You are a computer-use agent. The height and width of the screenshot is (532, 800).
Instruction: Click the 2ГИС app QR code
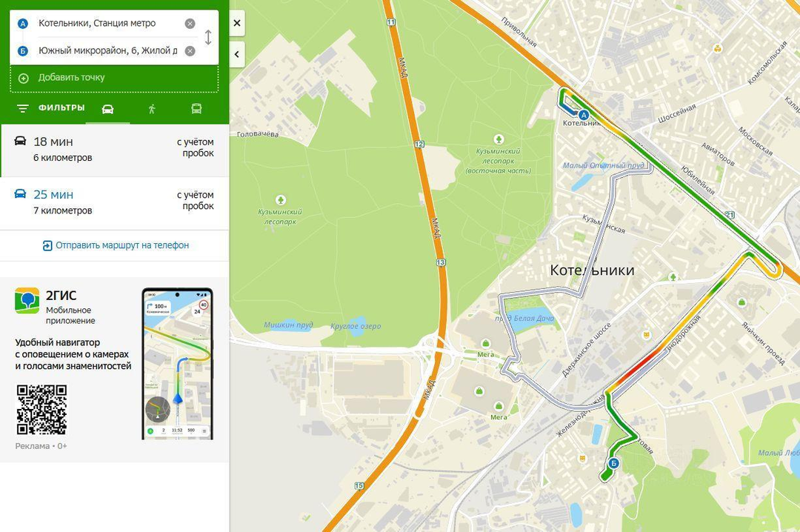click(x=41, y=410)
